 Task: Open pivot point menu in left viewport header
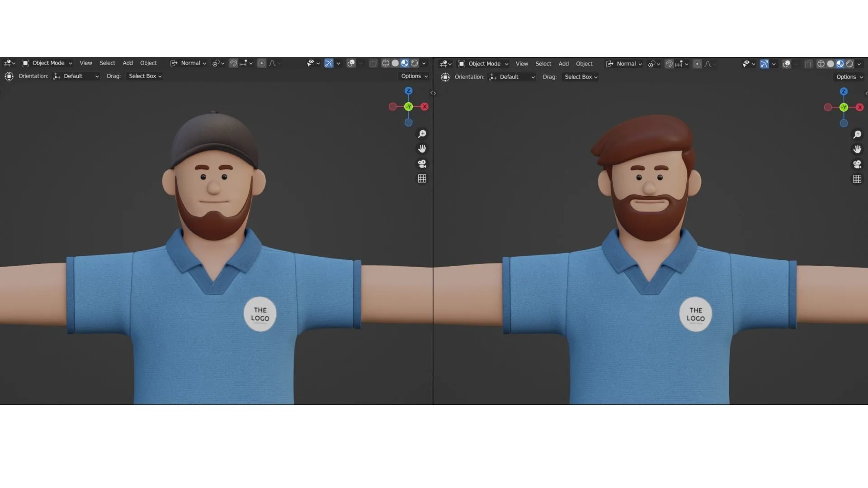(218, 63)
